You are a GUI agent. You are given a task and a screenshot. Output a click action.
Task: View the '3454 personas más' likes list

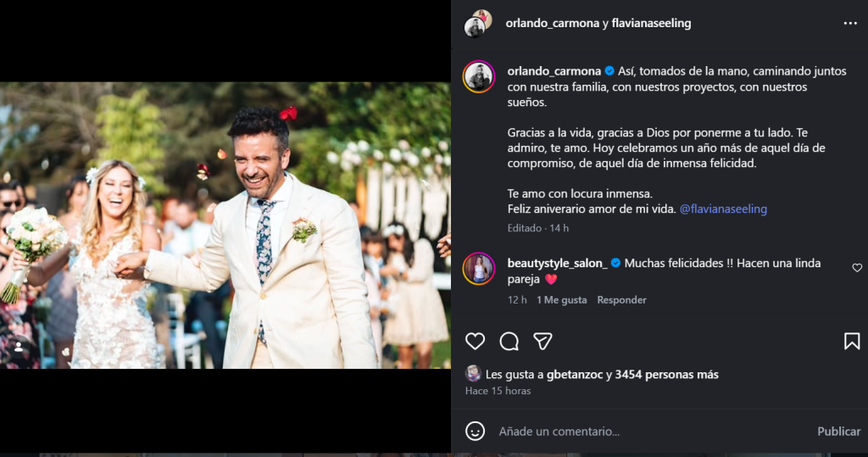tap(666, 374)
